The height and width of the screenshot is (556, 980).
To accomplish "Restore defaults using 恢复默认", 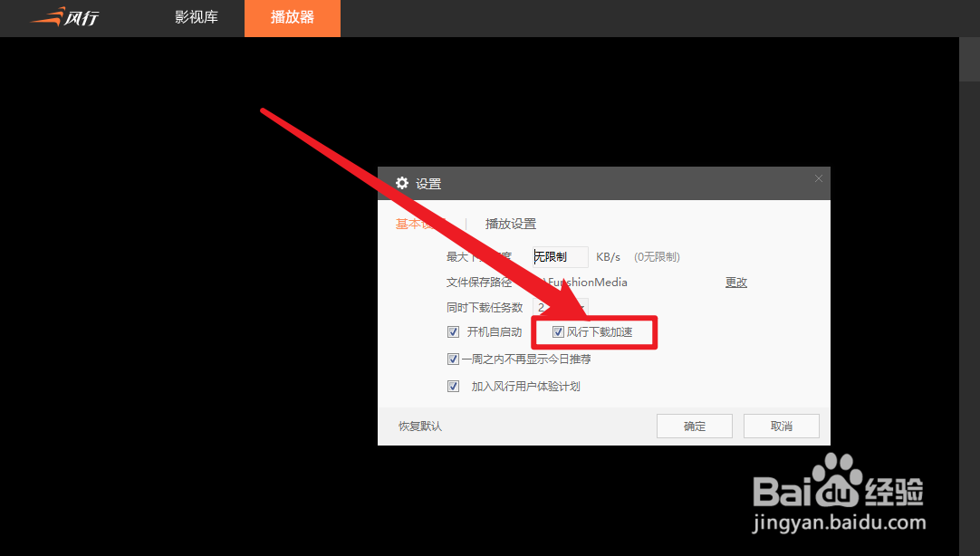I will pyautogui.click(x=418, y=426).
